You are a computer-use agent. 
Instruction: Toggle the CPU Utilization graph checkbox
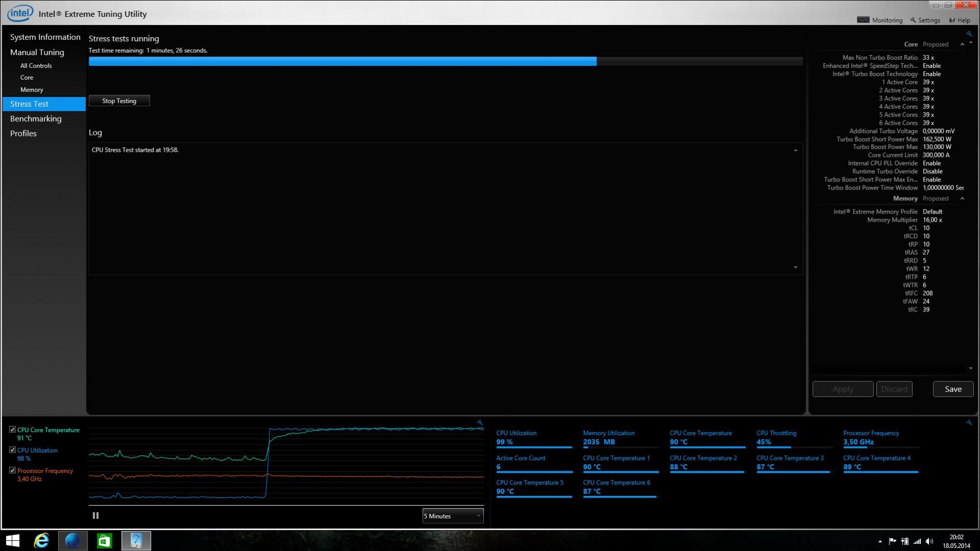(x=12, y=450)
